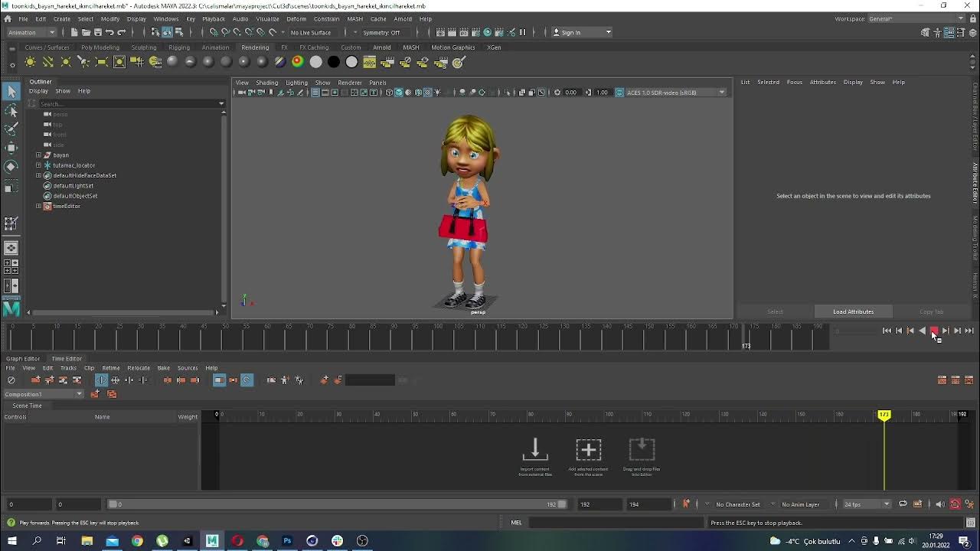Expand the bayan node in Outliner
Viewport: 980px width, 551px height.
(38, 155)
